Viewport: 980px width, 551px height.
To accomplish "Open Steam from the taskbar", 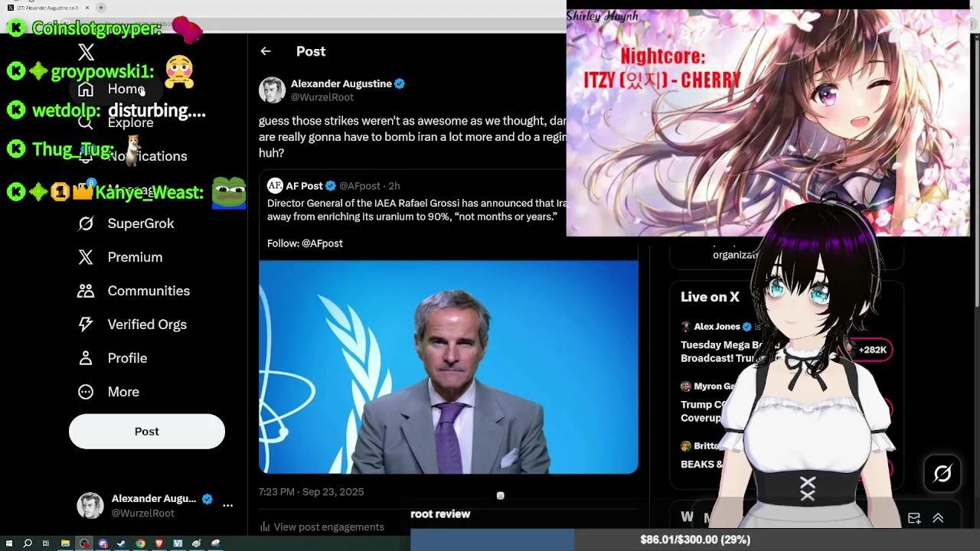I will (x=122, y=543).
